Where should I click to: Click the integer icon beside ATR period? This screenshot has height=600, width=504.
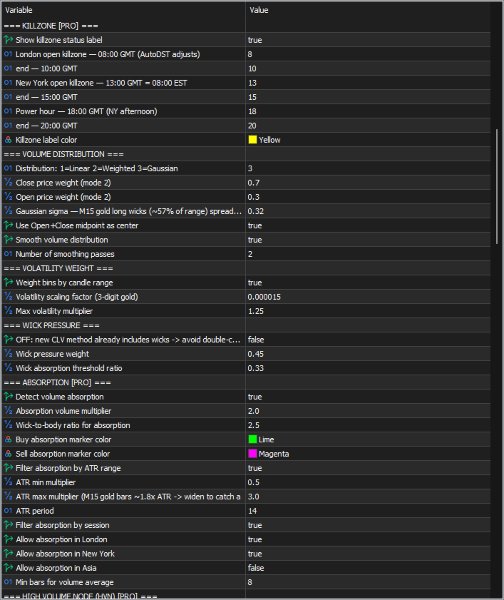pos(8,511)
